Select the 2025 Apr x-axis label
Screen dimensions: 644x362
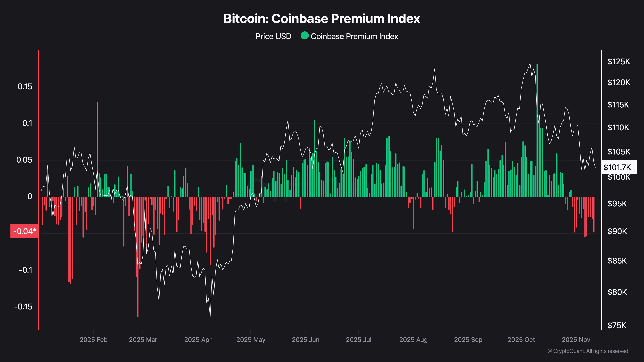(198, 340)
